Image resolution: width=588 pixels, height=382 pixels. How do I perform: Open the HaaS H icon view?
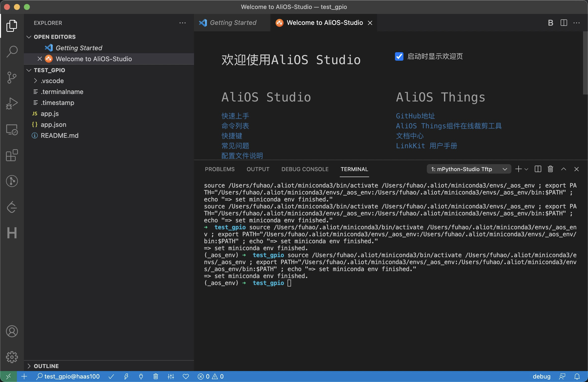[x=12, y=233]
